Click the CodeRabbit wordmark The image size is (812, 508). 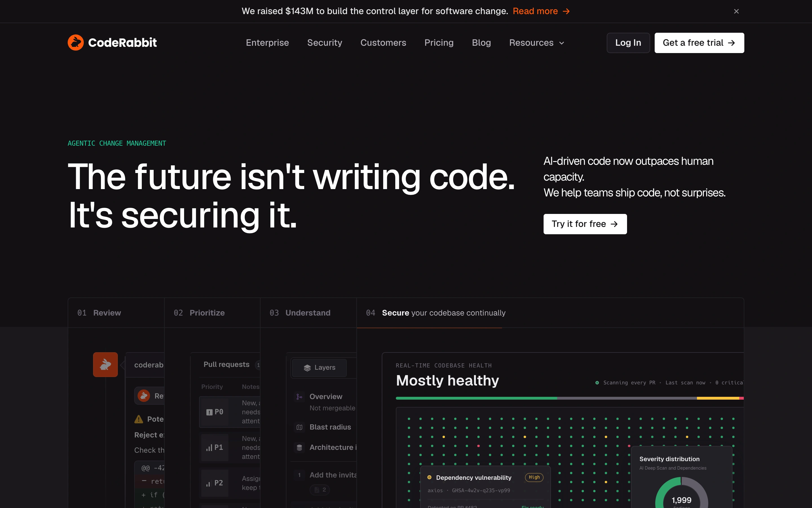[122, 43]
